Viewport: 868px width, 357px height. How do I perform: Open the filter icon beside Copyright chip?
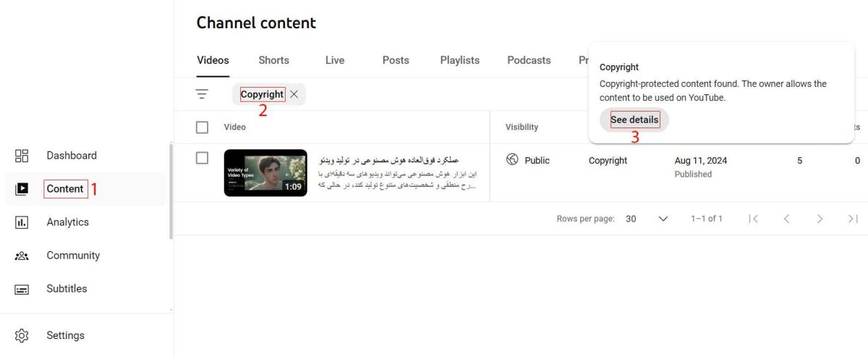coord(202,94)
